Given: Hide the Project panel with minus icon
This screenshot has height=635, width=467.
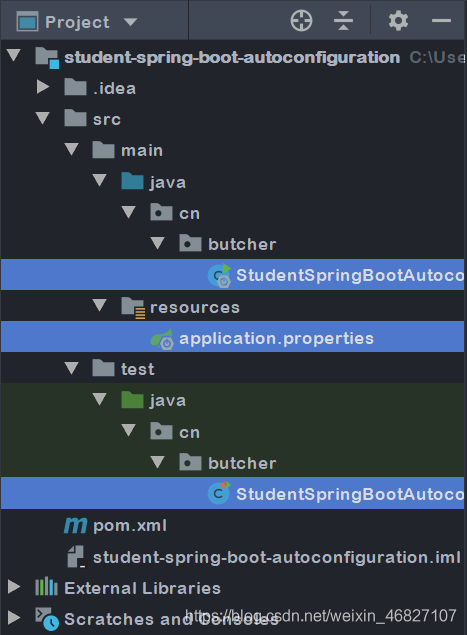Looking at the screenshot, I should click(441, 20).
